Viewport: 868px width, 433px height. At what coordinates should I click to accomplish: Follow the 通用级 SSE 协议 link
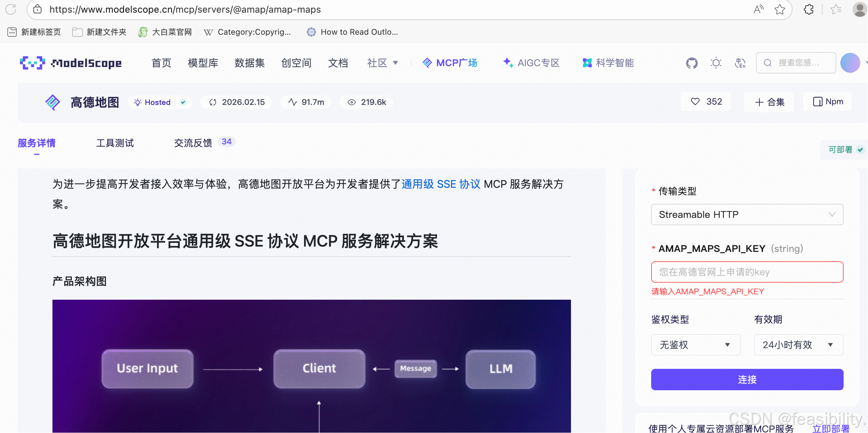point(441,184)
